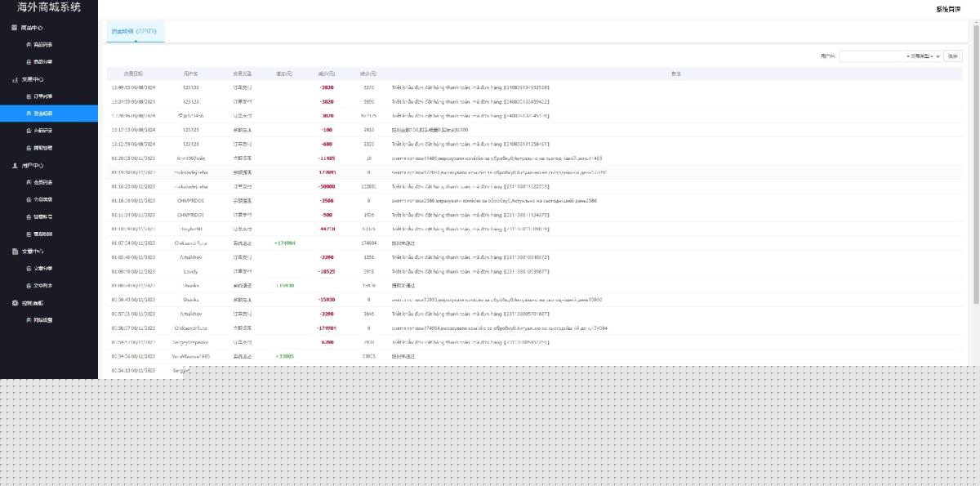Click the date cell 00:57:21 08/11/2023
Screen dimensions: 980x486
tap(133, 314)
